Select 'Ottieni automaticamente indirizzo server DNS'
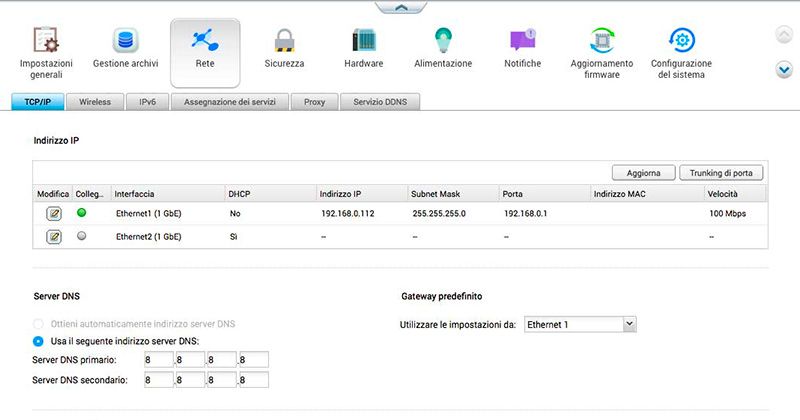This screenshot has height=420, width=800. click(39, 325)
